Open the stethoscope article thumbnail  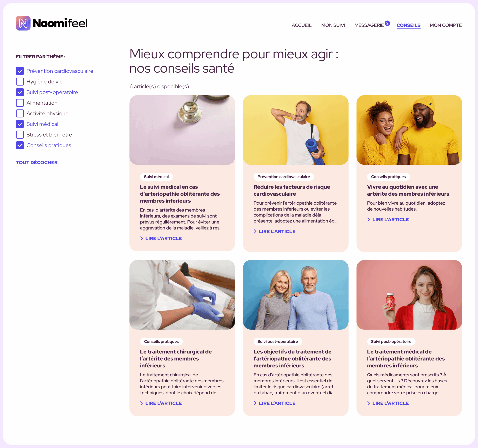coord(182,130)
